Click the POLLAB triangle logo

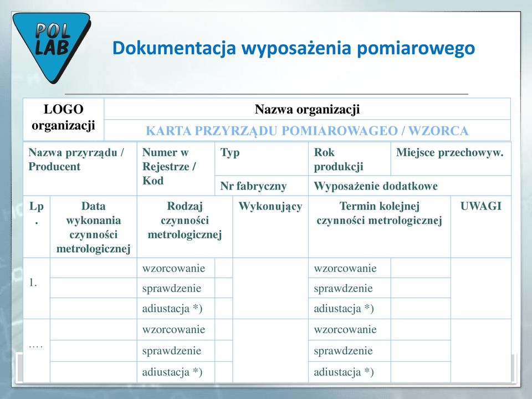coord(52,48)
